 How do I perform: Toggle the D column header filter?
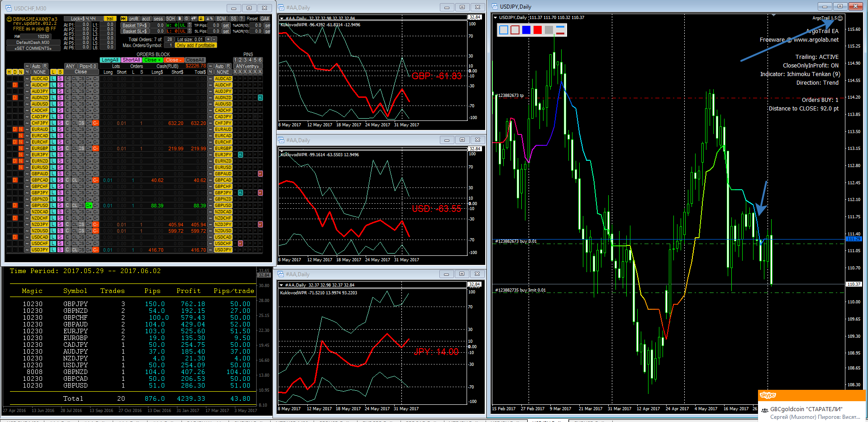pyautogui.click(x=15, y=72)
